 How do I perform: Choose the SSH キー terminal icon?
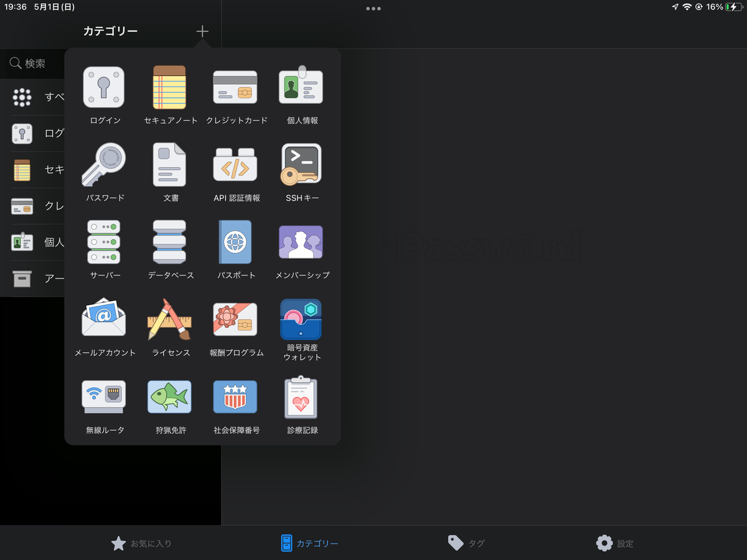pos(301,165)
